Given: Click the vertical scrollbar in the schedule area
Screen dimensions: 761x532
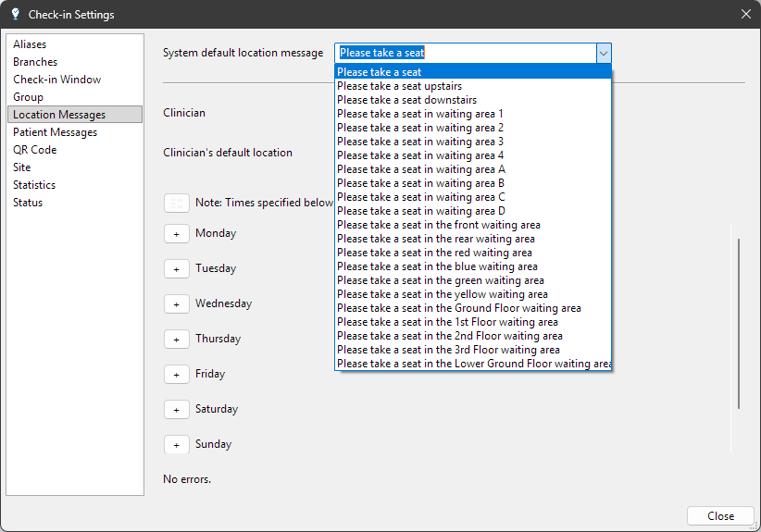Looking at the screenshot, I should coord(738,324).
